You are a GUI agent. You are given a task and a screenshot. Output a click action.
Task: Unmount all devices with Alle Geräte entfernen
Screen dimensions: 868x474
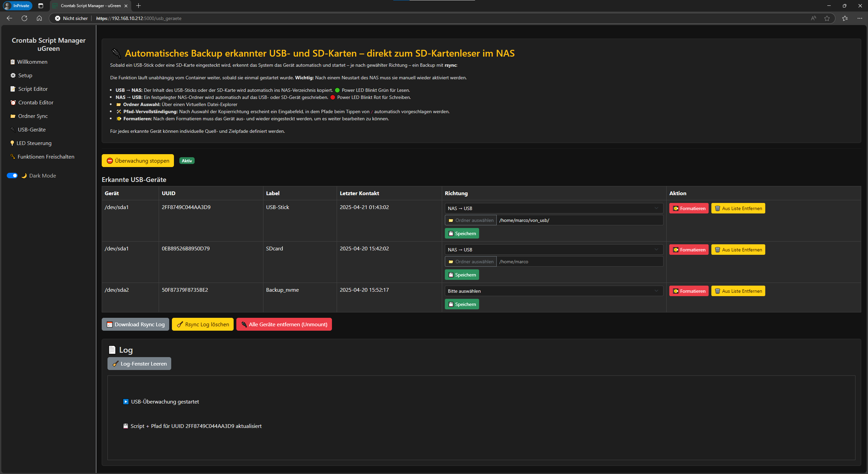[x=284, y=324]
